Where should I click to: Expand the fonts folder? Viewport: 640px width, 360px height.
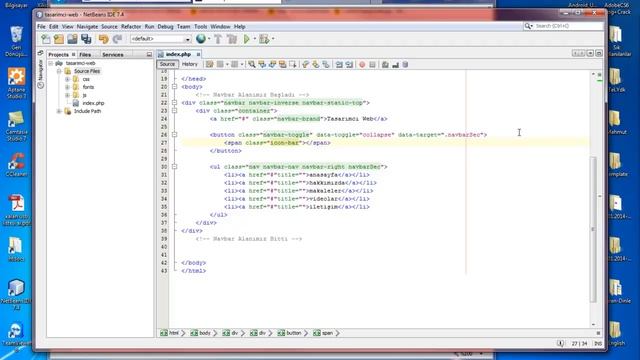(67, 87)
